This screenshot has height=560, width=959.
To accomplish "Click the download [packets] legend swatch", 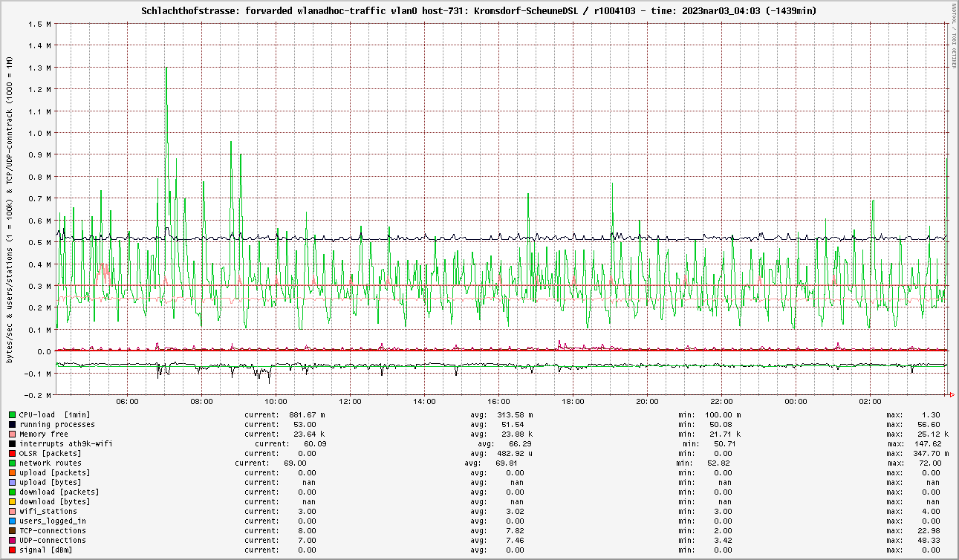I will [12, 492].
